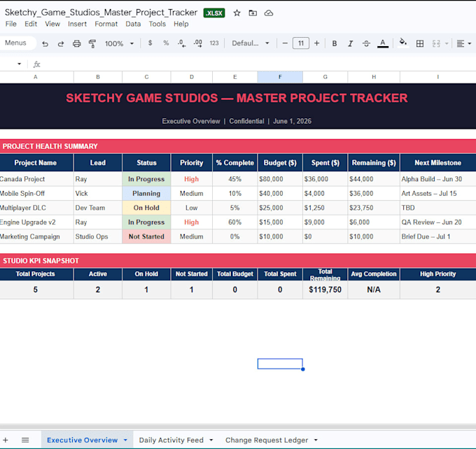The width and height of the screenshot is (476, 449).
Task: Select column A header
Action: point(36,77)
